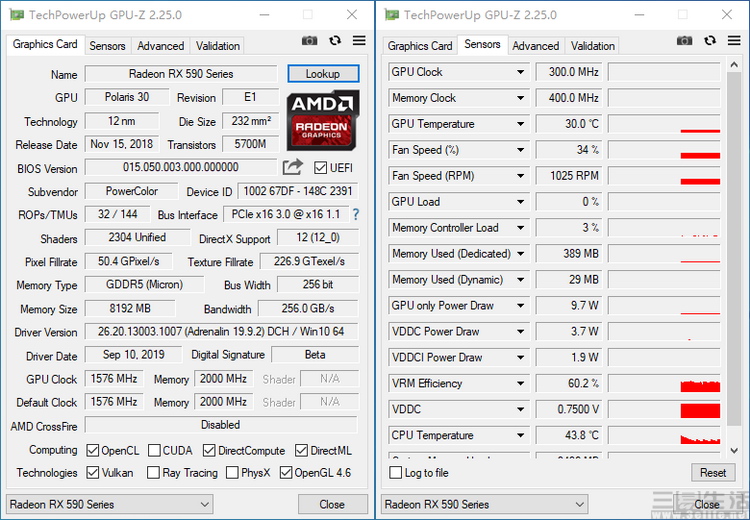Screen dimensions: 750x520
Task: Click the VRM Efficiency history graph
Action: click(664, 383)
